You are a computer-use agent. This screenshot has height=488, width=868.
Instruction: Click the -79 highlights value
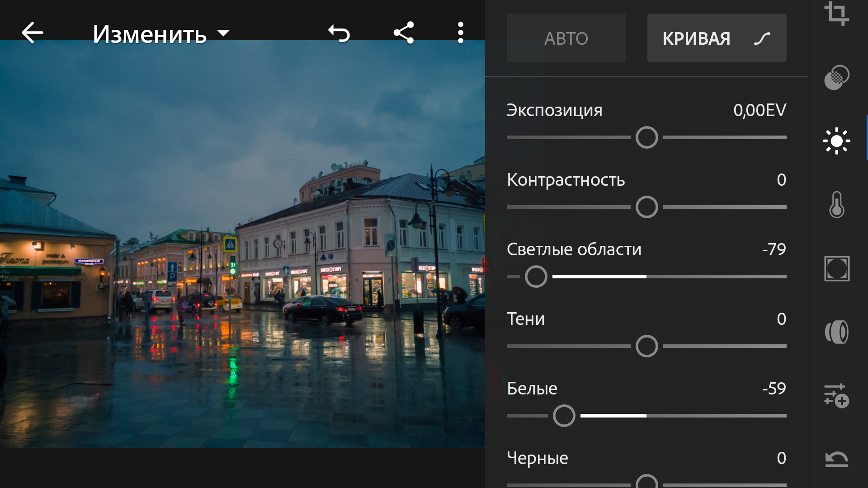click(x=774, y=249)
